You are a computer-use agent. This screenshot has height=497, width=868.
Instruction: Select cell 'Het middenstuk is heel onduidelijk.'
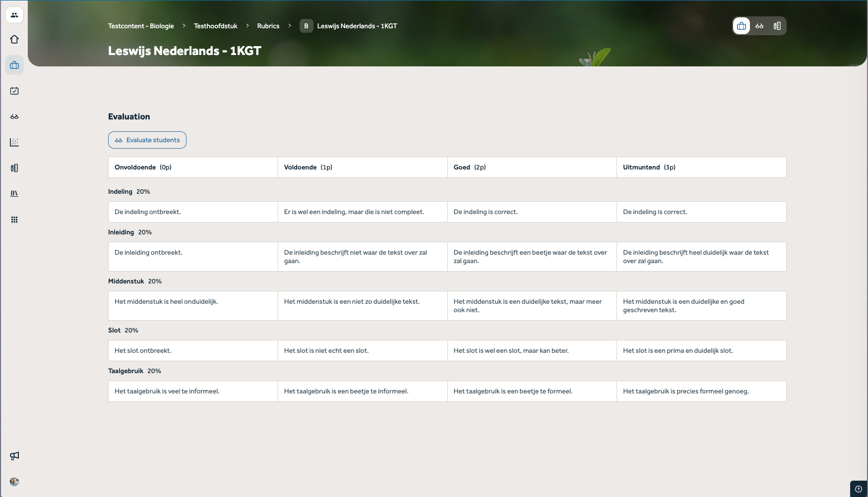[x=193, y=306]
